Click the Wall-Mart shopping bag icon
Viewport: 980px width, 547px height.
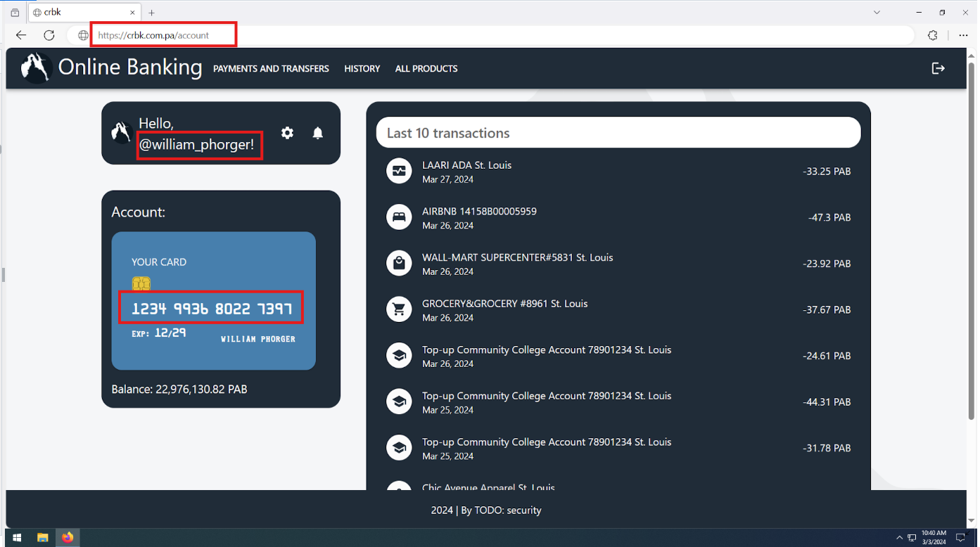tap(399, 264)
